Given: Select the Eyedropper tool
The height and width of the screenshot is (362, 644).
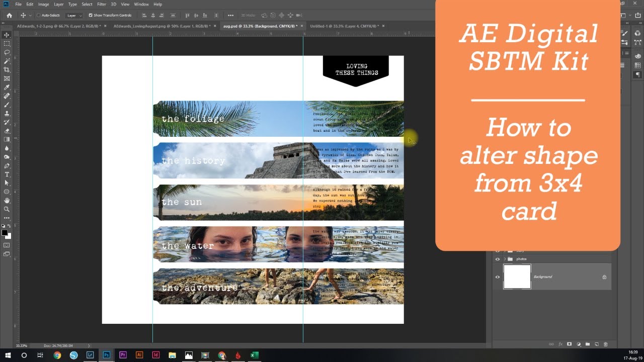Looking at the screenshot, I should point(7,87).
